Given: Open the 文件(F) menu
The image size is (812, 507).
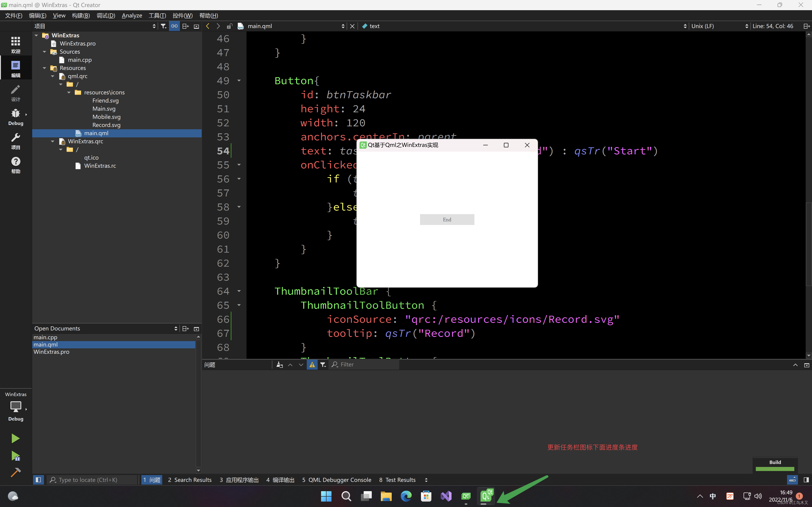Looking at the screenshot, I should point(13,15).
